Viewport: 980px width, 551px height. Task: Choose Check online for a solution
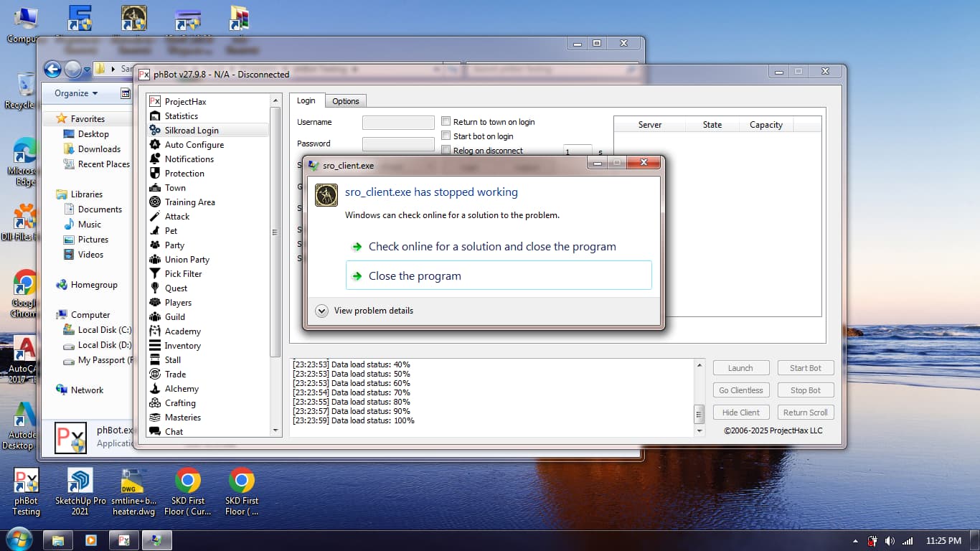491,247
